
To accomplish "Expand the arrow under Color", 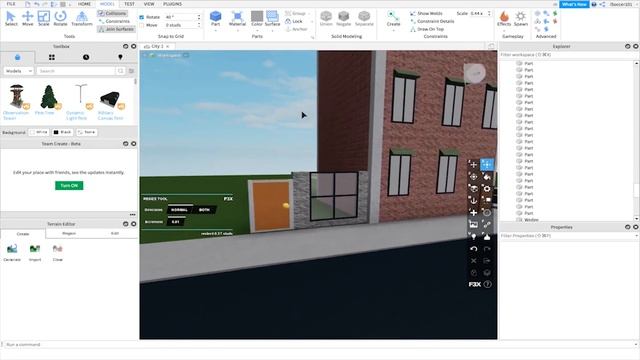I will point(257,30).
